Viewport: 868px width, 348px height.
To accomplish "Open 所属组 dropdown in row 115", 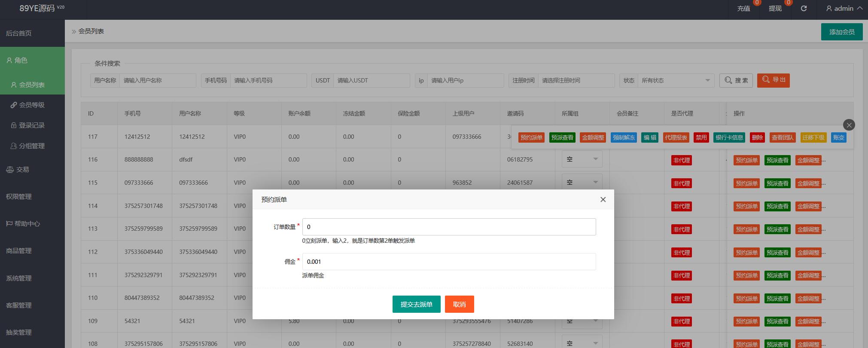I will [582, 182].
